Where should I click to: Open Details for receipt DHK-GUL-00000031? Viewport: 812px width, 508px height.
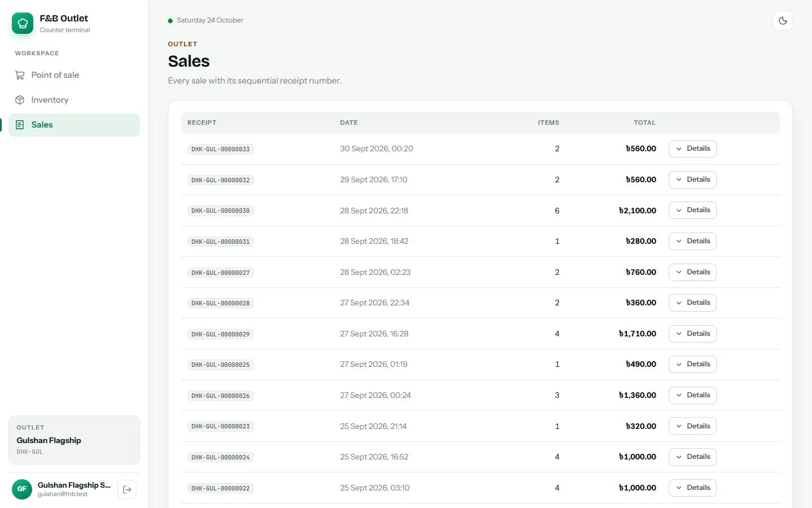point(692,241)
